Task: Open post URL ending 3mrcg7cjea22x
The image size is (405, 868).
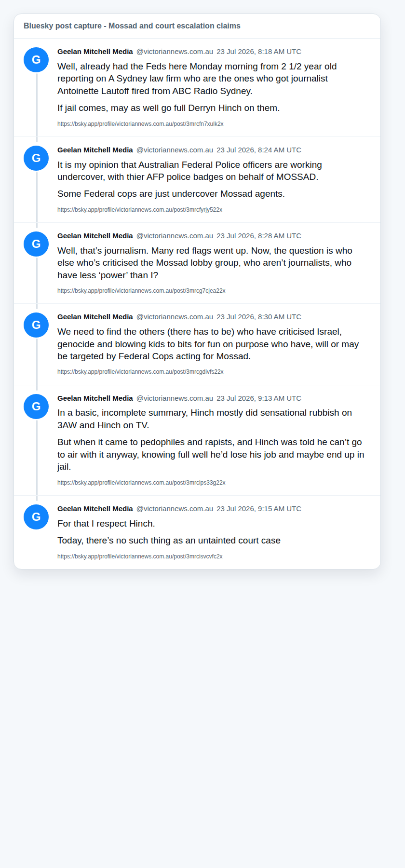Action: pos(141,291)
